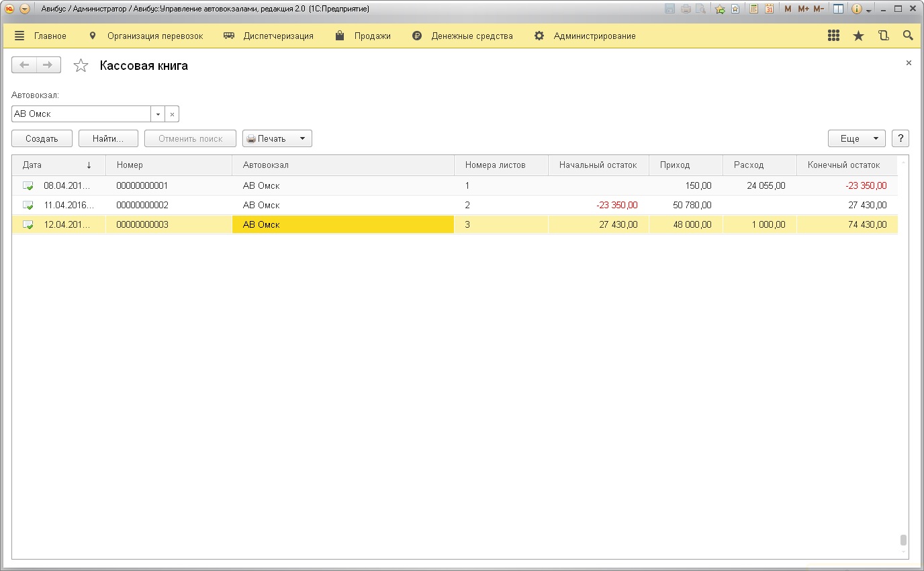Expand the Еще menu
924x571 pixels.
point(856,138)
